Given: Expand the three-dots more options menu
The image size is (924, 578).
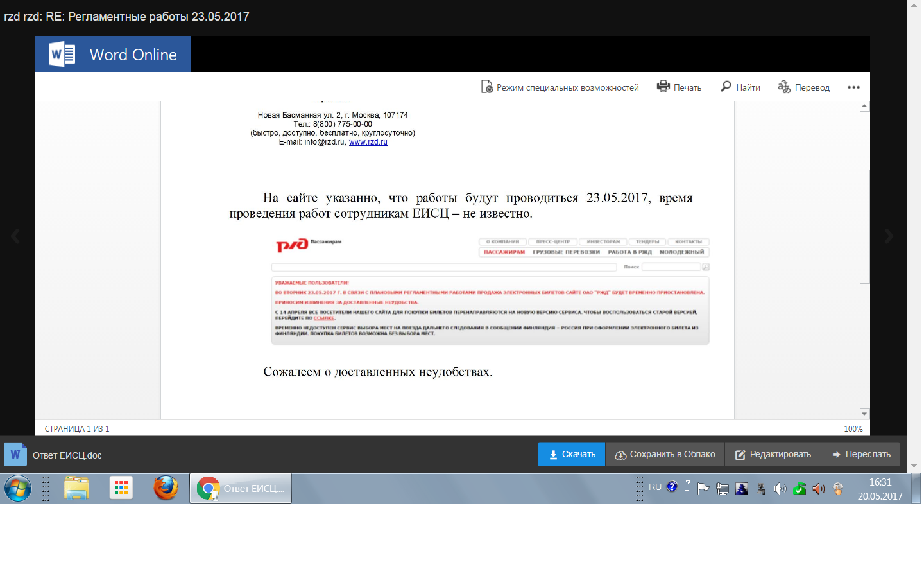Looking at the screenshot, I should point(853,87).
